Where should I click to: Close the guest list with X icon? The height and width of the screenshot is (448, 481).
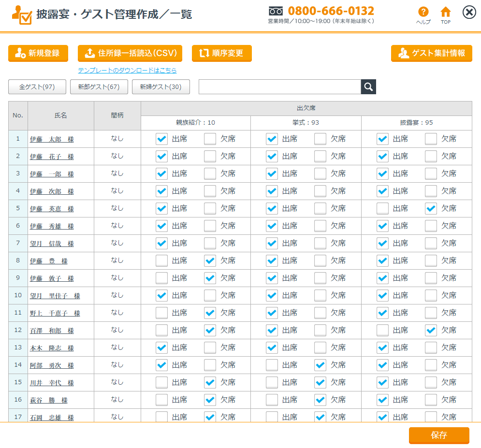tap(469, 12)
